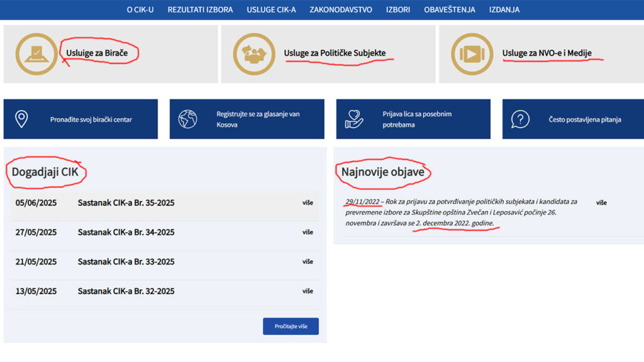Click the video play media icon

[x=472, y=54]
